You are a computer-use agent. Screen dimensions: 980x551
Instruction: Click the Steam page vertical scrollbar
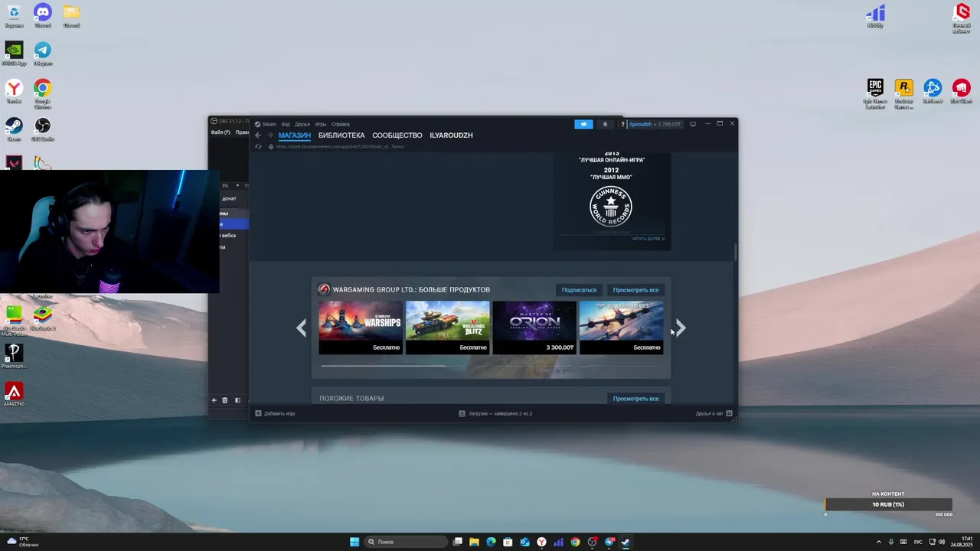pyautogui.click(x=736, y=252)
